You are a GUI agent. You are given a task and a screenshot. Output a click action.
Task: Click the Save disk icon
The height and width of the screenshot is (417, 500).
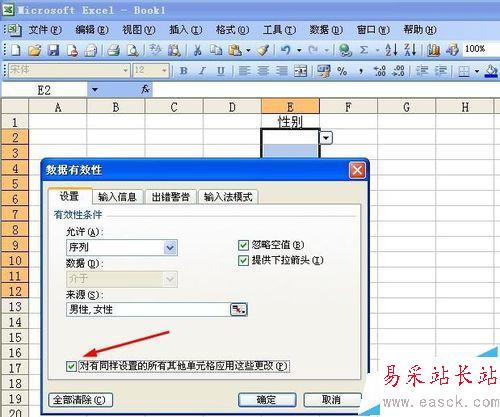click(53, 50)
